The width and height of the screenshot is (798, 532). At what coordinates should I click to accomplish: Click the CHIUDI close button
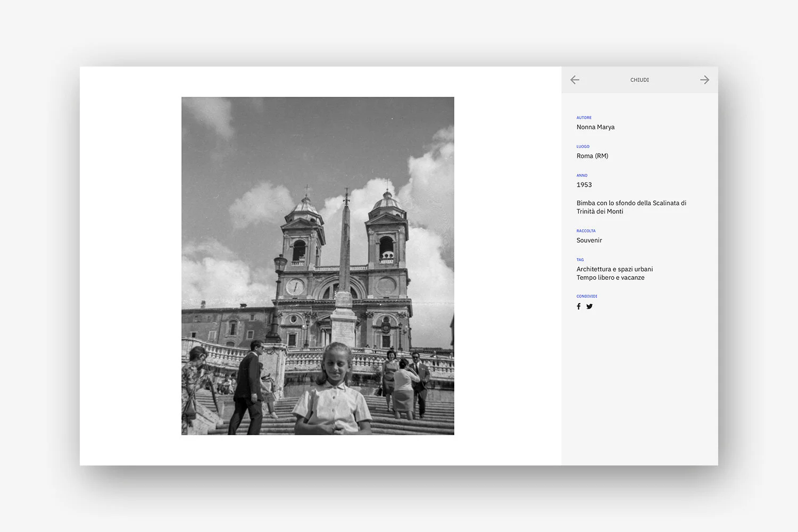click(x=639, y=80)
